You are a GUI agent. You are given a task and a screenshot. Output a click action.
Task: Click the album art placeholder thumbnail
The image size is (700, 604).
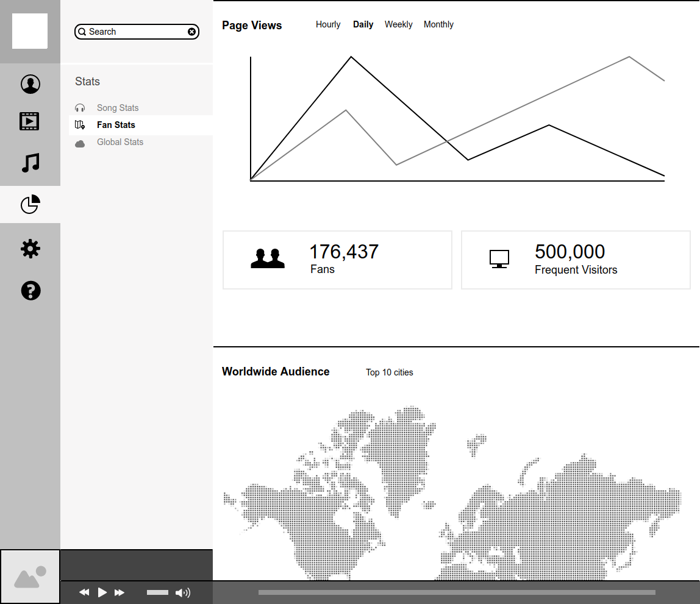(x=30, y=577)
